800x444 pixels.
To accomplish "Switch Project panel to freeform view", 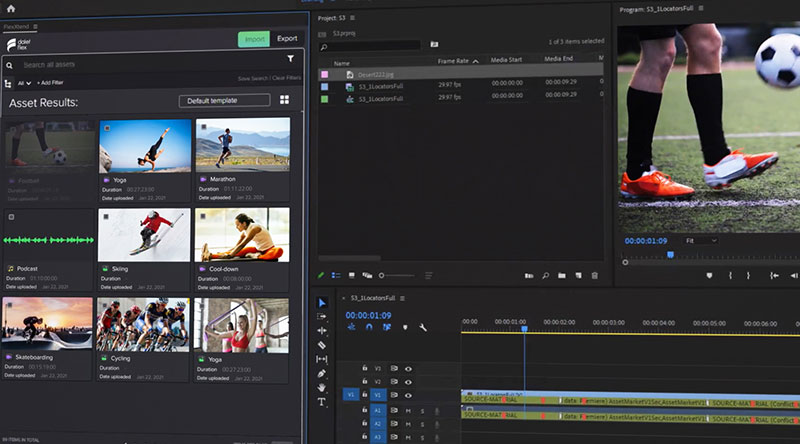I will click(367, 275).
